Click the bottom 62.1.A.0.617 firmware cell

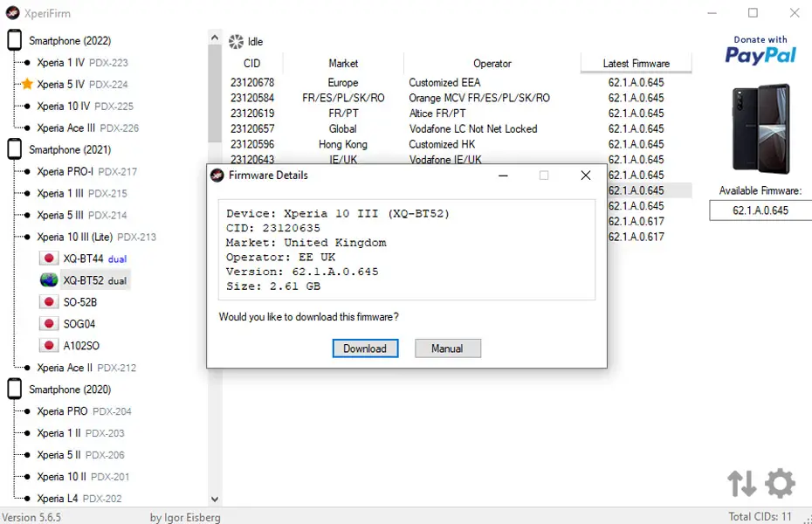click(637, 237)
